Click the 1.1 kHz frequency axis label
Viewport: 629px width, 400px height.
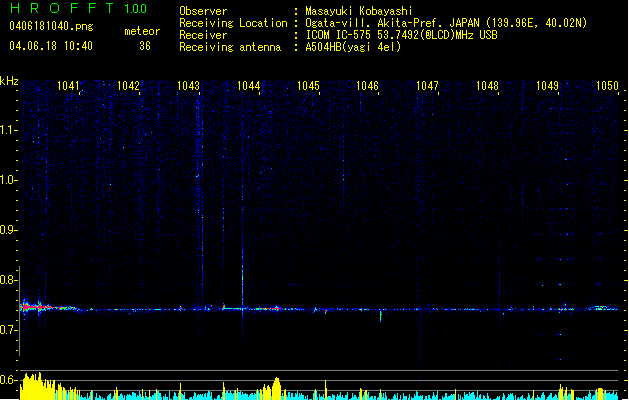pos(8,130)
